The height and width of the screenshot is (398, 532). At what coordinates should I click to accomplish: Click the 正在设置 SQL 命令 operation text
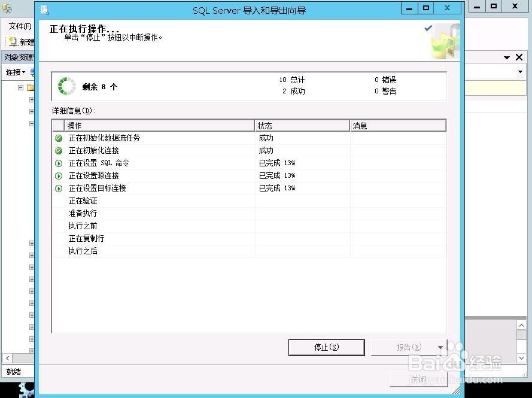[x=99, y=163]
